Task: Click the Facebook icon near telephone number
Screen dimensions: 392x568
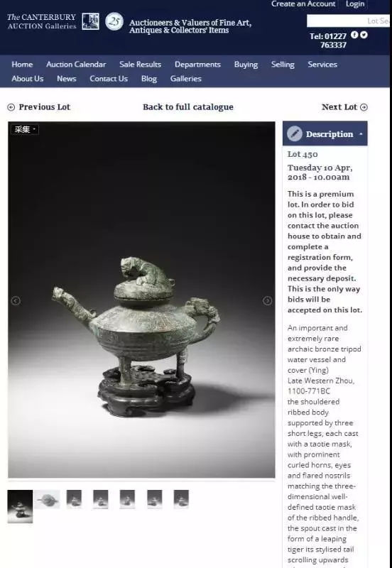Action: (x=354, y=35)
